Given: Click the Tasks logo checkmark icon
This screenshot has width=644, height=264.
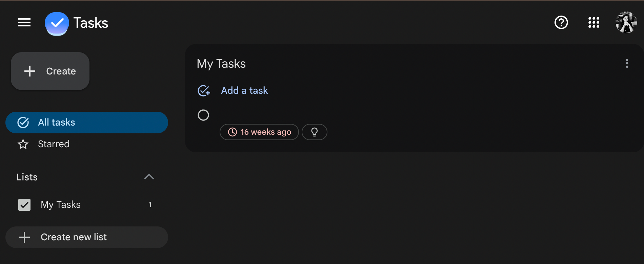Looking at the screenshot, I should coord(57,23).
